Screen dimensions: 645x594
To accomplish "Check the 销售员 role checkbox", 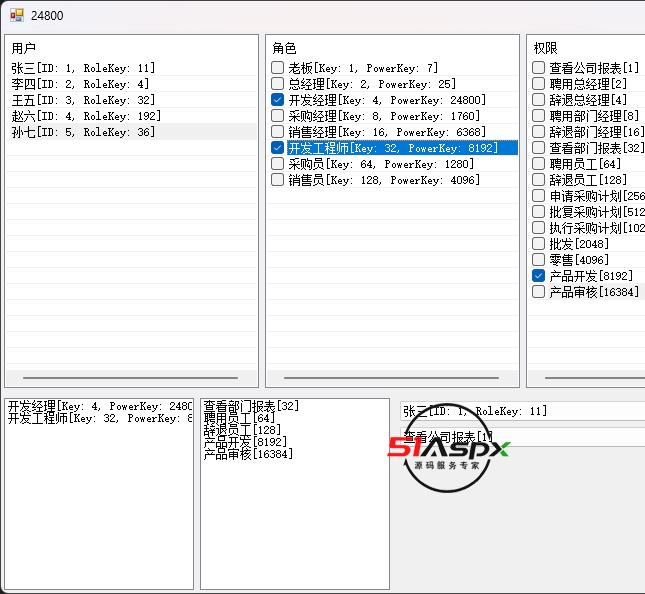I will coord(278,180).
